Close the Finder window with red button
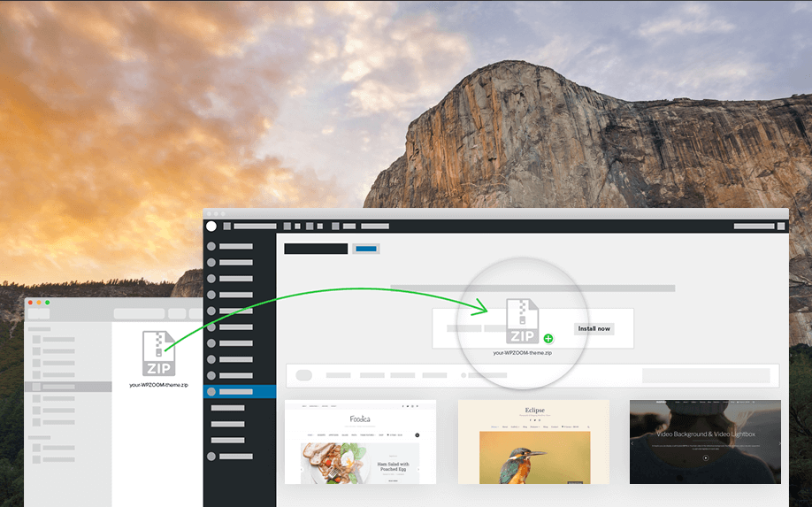The image size is (812, 507). [30, 303]
